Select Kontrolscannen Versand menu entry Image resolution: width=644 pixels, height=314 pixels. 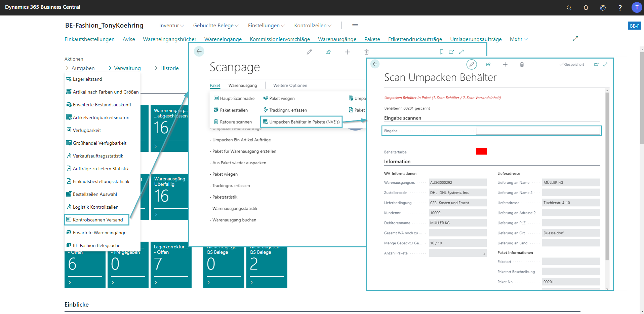pyautogui.click(x=97, y=220)
